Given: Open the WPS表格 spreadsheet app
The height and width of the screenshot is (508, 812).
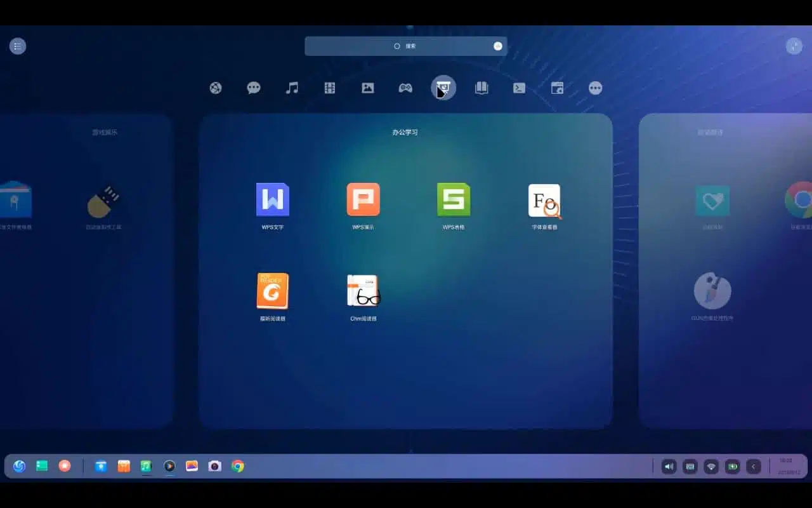Looking at the screenshot, I should tap(454, 200).
